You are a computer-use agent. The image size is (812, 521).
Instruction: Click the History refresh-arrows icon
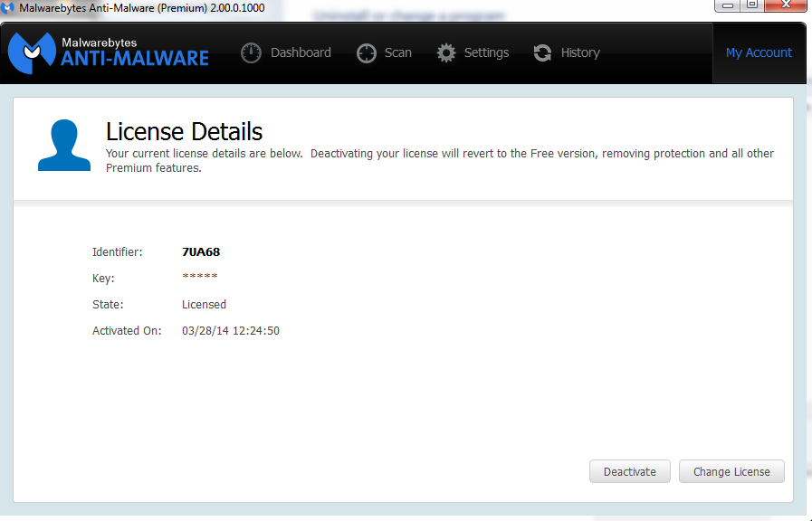click(x=542, y=52)
